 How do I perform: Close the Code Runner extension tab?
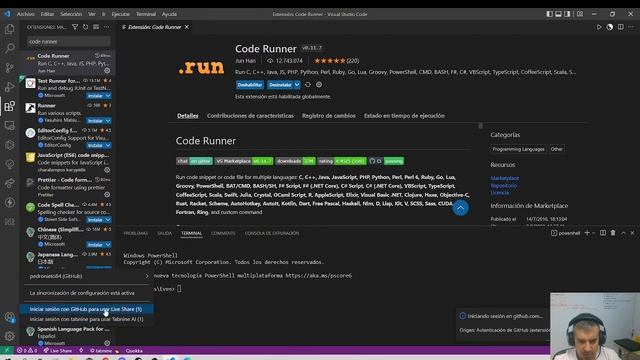187,27
